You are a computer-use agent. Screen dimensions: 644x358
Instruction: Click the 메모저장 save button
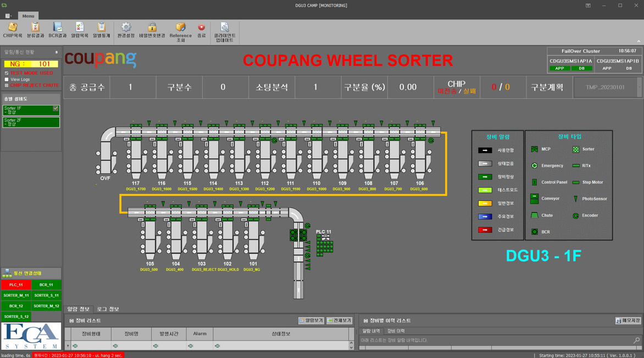628,320
